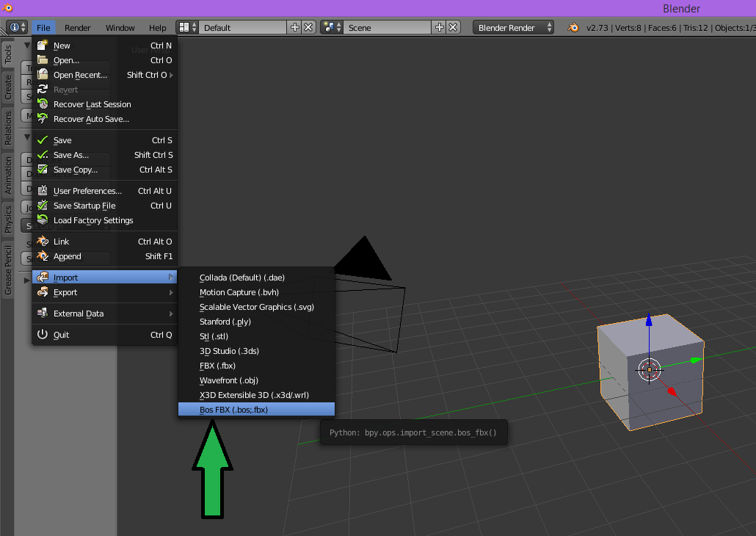Image resolution: width=756 pixels, height=536 pixels.
Task: Delete the current scene
Action: pos(453,27)
